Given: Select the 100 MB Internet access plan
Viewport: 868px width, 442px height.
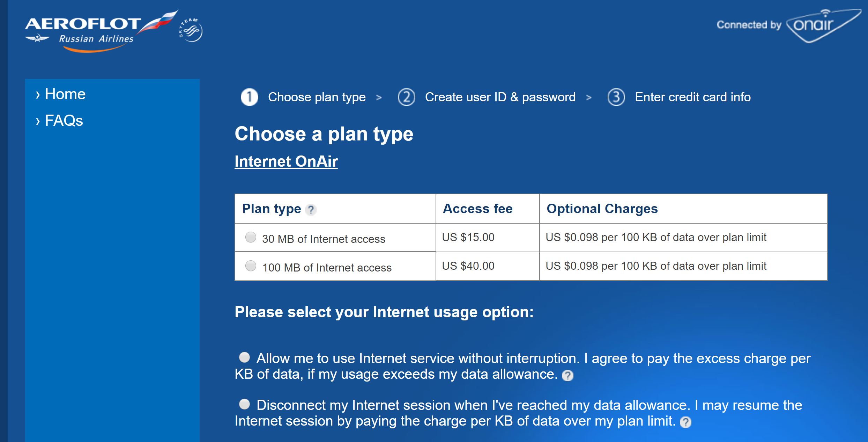Looking at the screenshot, I should click(x=251, y=266).
